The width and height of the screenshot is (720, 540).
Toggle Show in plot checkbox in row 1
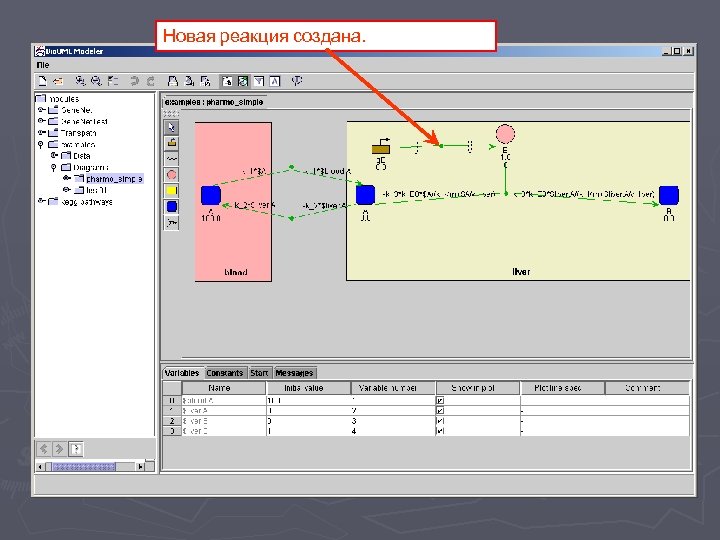click(440, 411)
